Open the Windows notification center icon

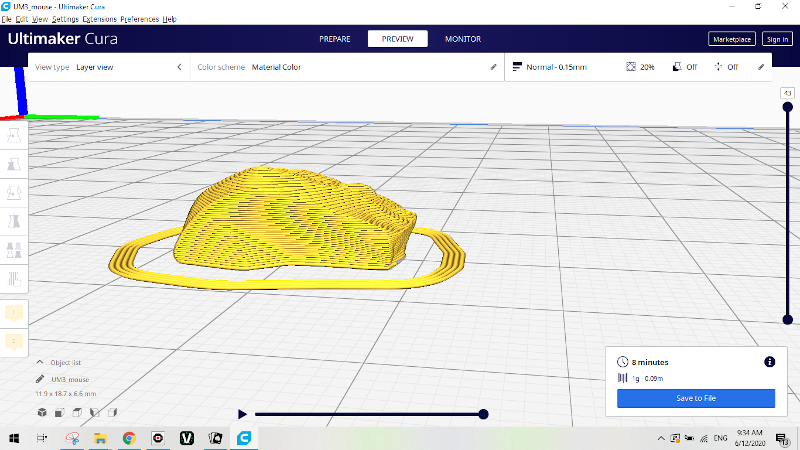[x=783, y=439]
